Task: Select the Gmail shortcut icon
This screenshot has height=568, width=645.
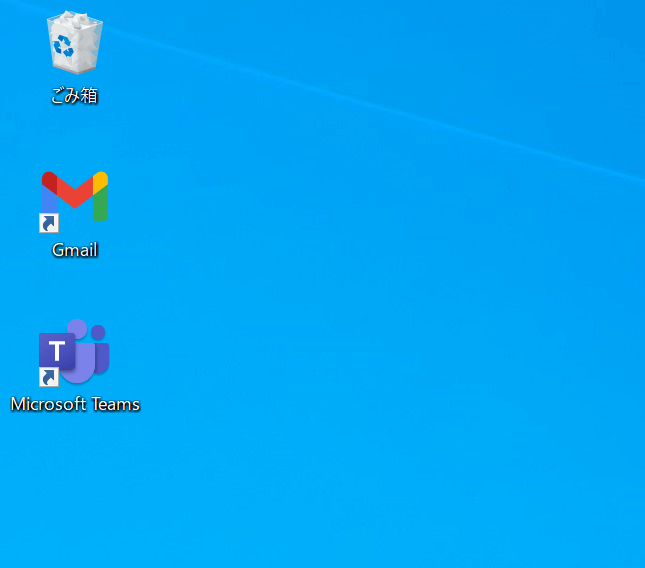Action: pyautogui.click(x=74, y=202)
